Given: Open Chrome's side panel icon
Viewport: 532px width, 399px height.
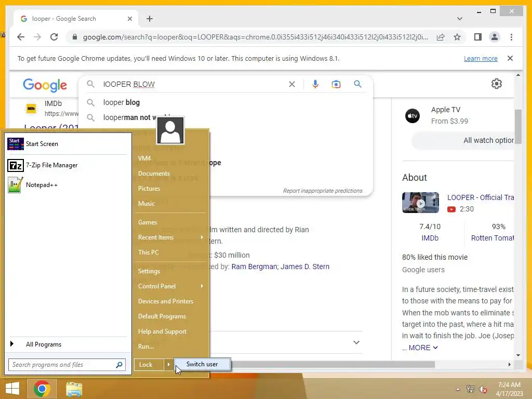Looking at the screenshot, I should [x=478, y=37].
